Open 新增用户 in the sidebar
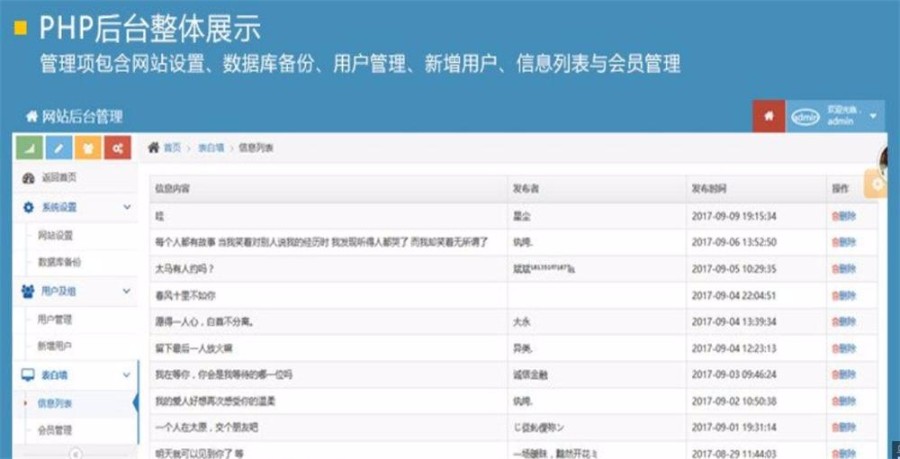This screenshot has height=459, width=900. (x=55, y=346)
